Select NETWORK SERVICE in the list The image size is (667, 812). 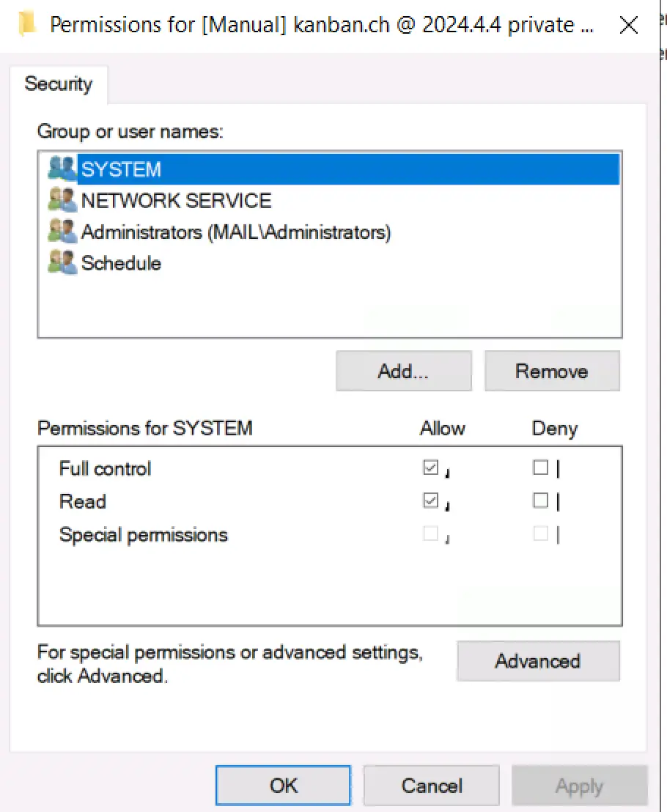coord(176,199)
